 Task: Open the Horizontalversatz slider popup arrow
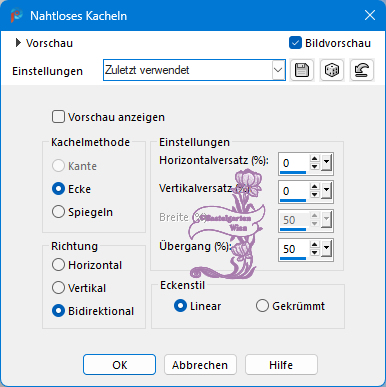(x=326, y=163)
